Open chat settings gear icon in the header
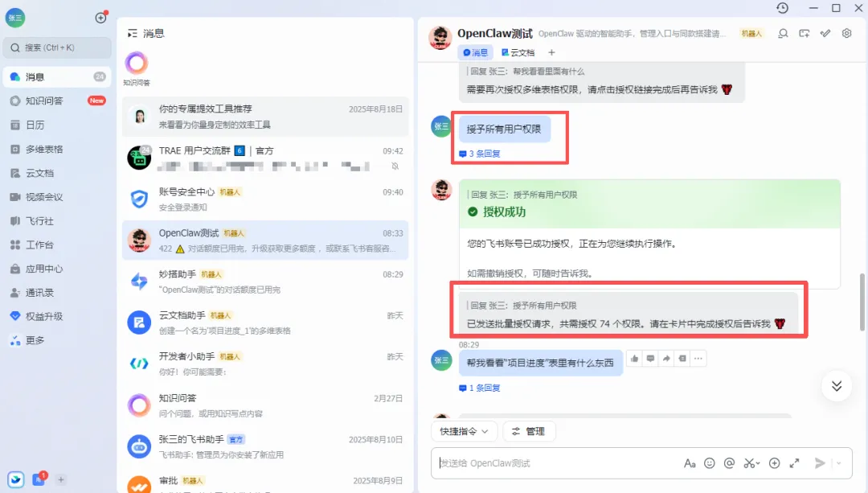The width and height of the screenshot is (868, 493). [x=846, y=34]
